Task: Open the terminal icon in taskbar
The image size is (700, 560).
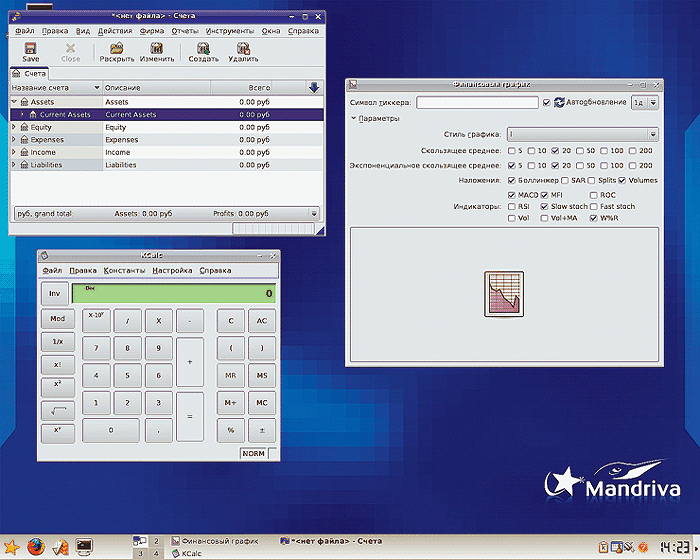Action: coord(83,547)
